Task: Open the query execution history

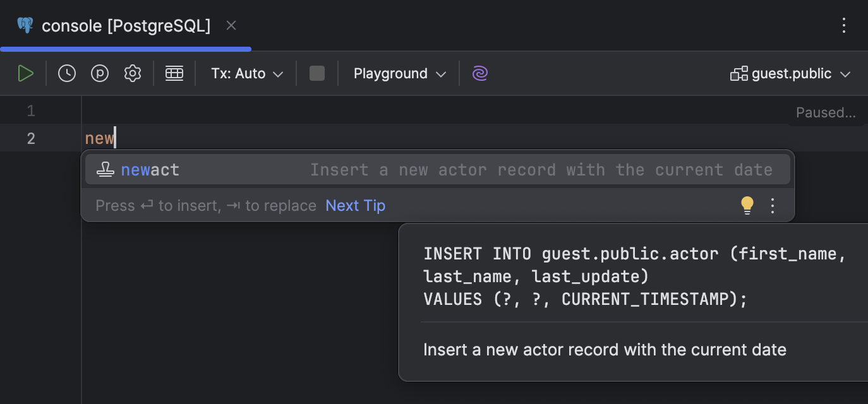Action: 66,73
